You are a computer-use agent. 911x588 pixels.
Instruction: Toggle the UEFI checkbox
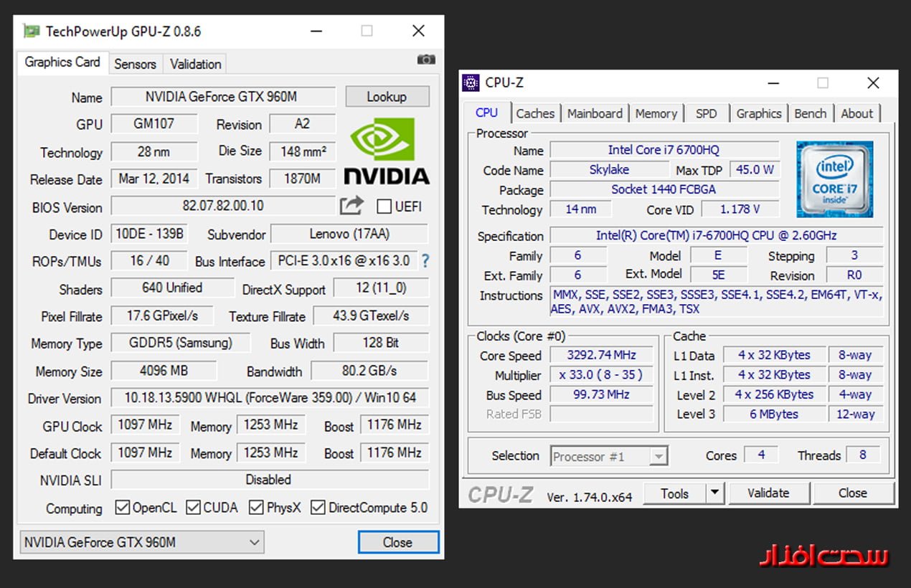click(384, 207)
